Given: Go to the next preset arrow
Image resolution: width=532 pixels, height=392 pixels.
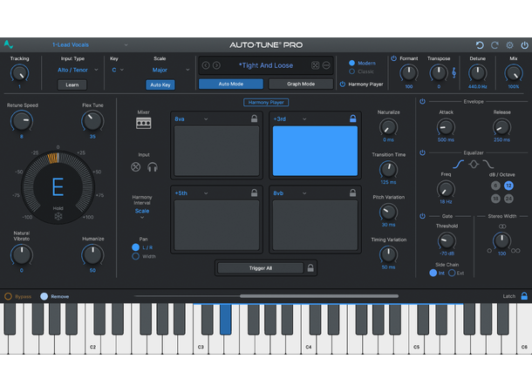Looking at the screenshot, I should click(x=216, y=65).
